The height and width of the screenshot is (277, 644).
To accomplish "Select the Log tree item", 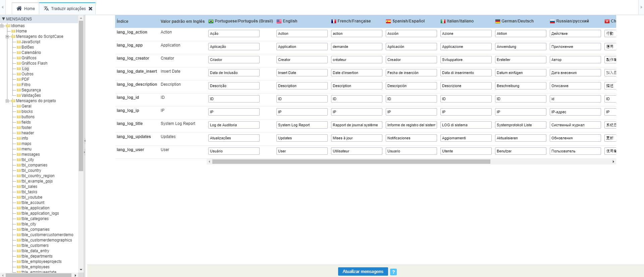I will [x=25, y=69].
